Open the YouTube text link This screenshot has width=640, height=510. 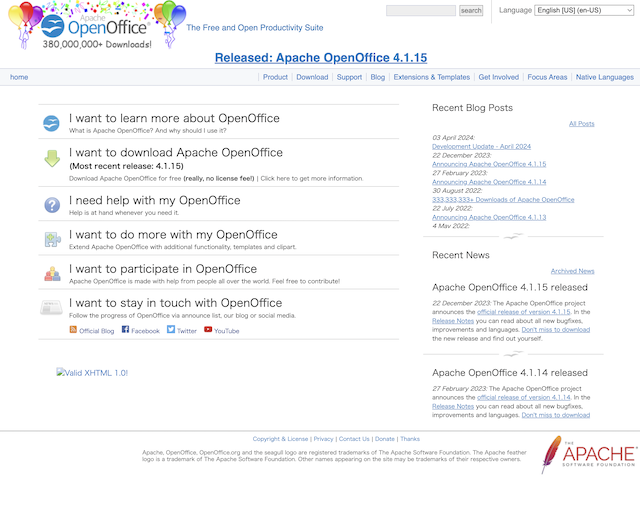(x=227, y=331)
